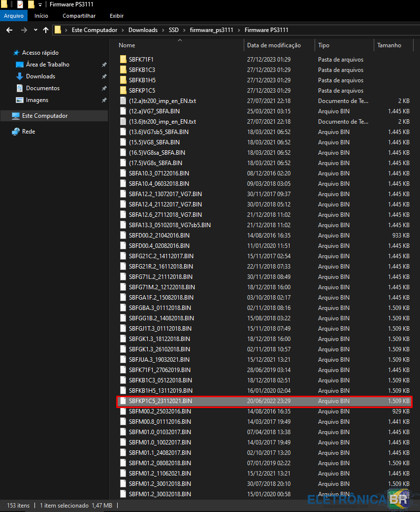Open the recent locations dropdown arrow

pos(35,30)
